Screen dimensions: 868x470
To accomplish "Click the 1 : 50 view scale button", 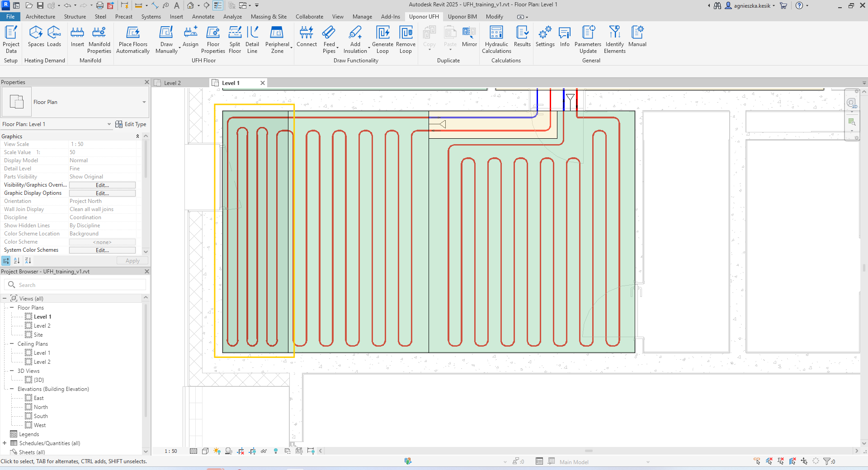I will point(171,451).
